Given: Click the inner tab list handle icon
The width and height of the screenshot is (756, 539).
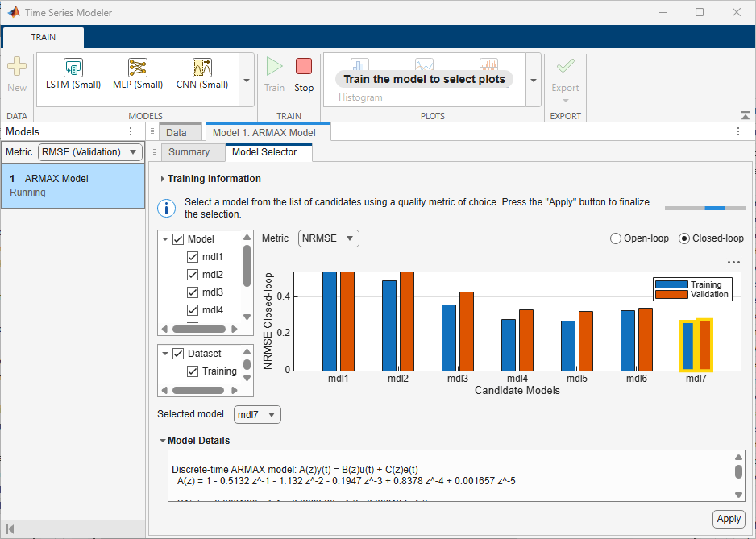Looking at the screenshot, I should 154,151.
